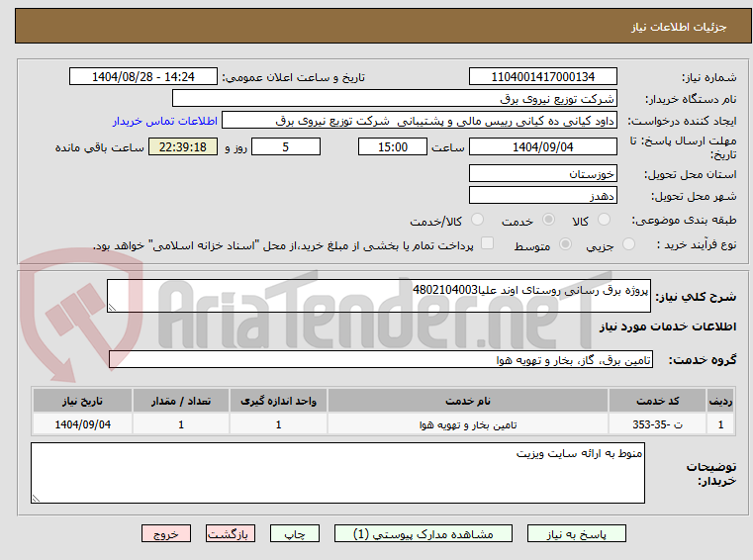Toggle the اسناد خزانه اسلامی payment checkbox
753x560 pixels.
coord(487,243)
